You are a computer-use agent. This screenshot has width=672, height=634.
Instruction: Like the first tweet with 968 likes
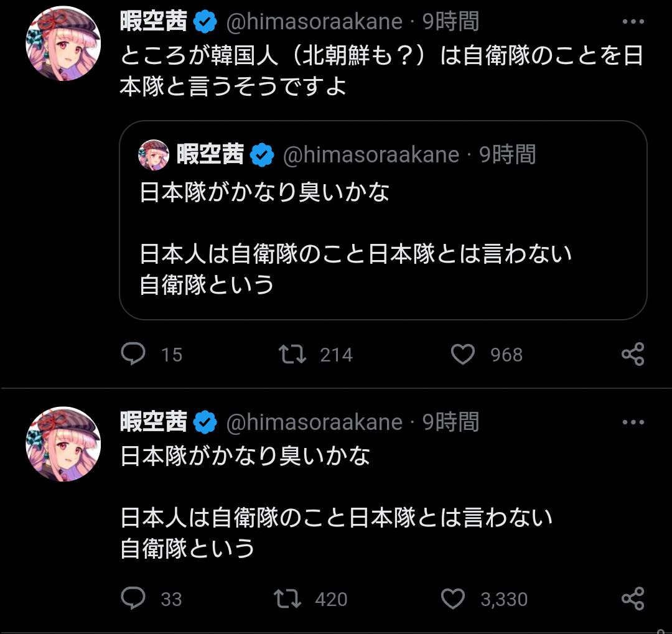[462, 355]
